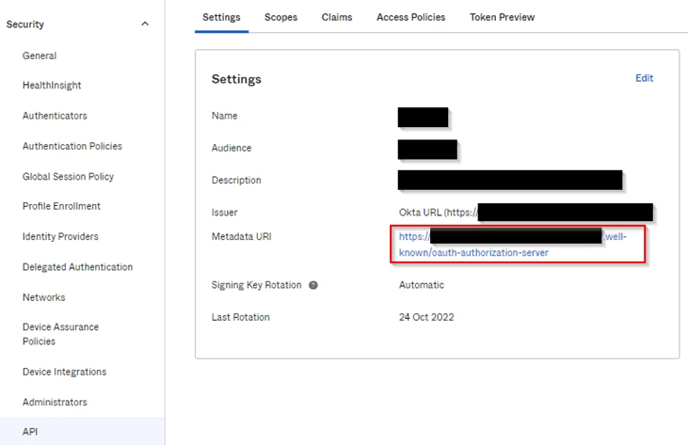Select Authentication Policies in sidebar
This screenshot has width=688, height=445.
pyautogui.click(x=72, y=146)
